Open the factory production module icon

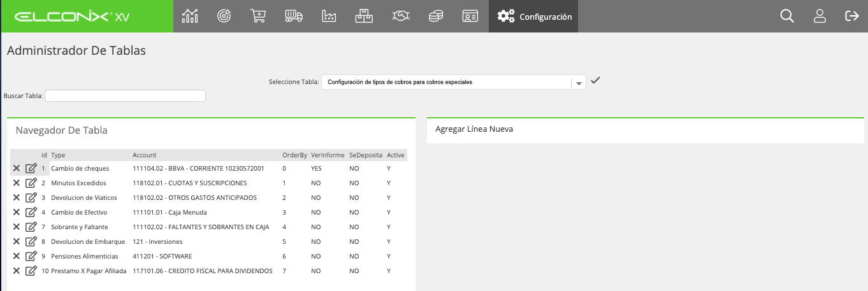329,16
